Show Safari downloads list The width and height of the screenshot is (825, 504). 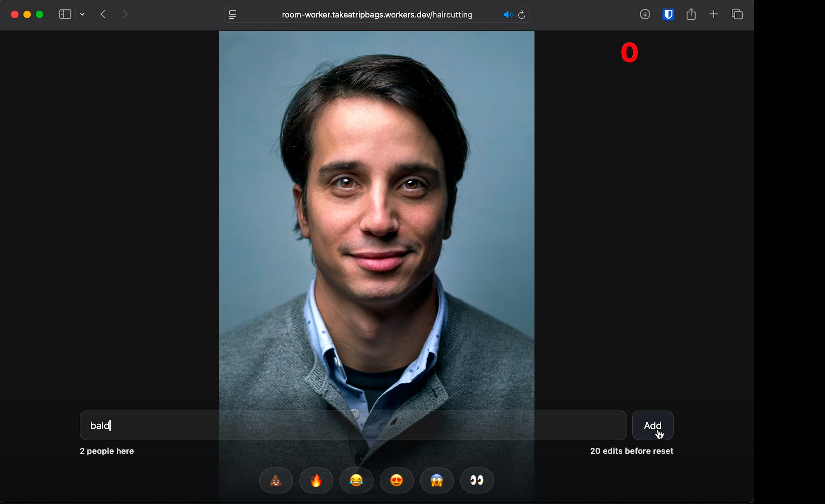(645, 14)
